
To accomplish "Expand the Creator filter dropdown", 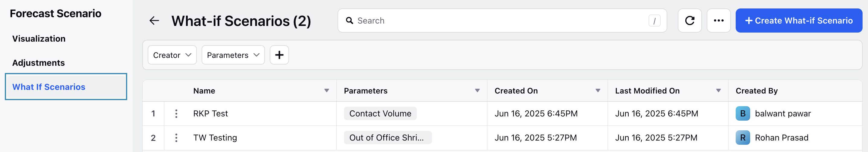I will (x=172, y=55).
